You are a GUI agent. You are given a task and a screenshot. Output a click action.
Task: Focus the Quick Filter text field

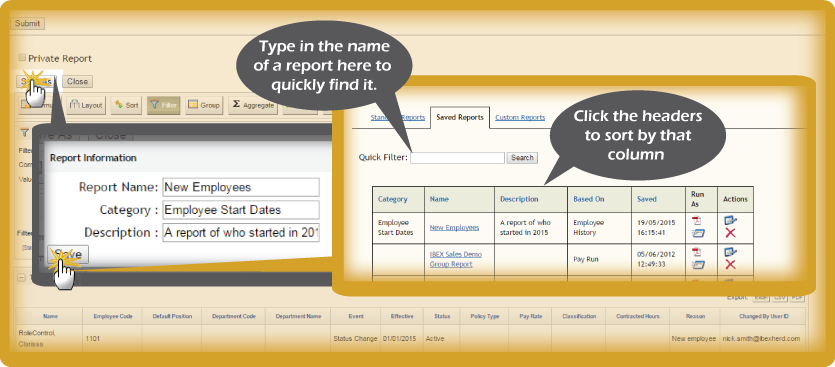click(457, 158)
